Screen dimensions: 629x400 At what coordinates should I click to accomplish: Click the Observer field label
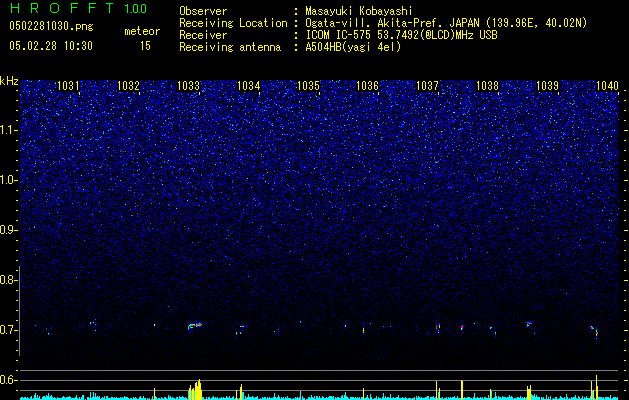203,11
